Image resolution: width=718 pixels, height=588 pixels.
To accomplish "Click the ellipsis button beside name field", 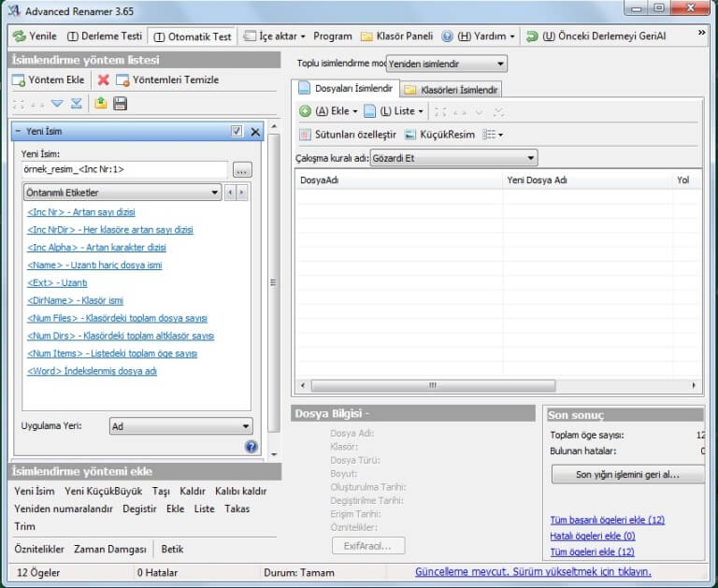I will click(x=242, y=170).
